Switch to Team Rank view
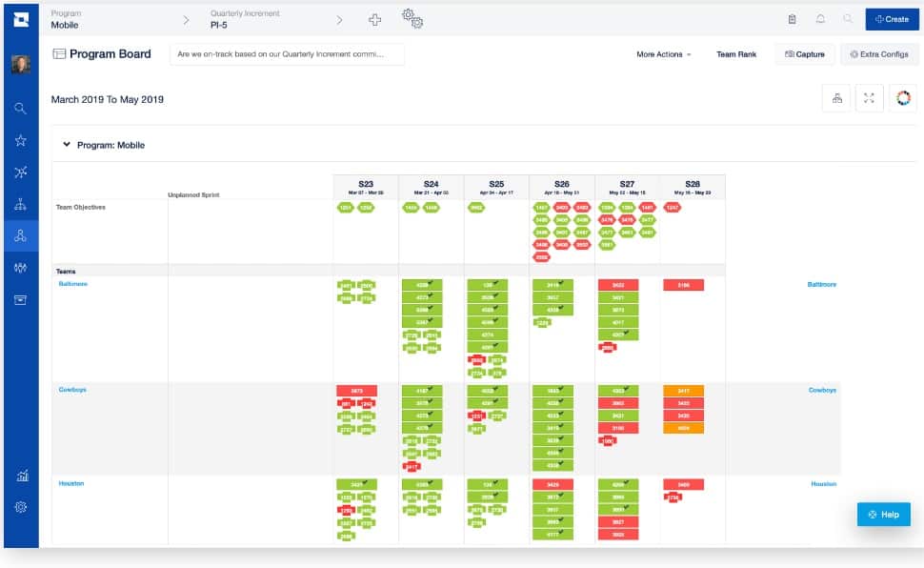The image size is (924, 568). click(x=736, y=54)
